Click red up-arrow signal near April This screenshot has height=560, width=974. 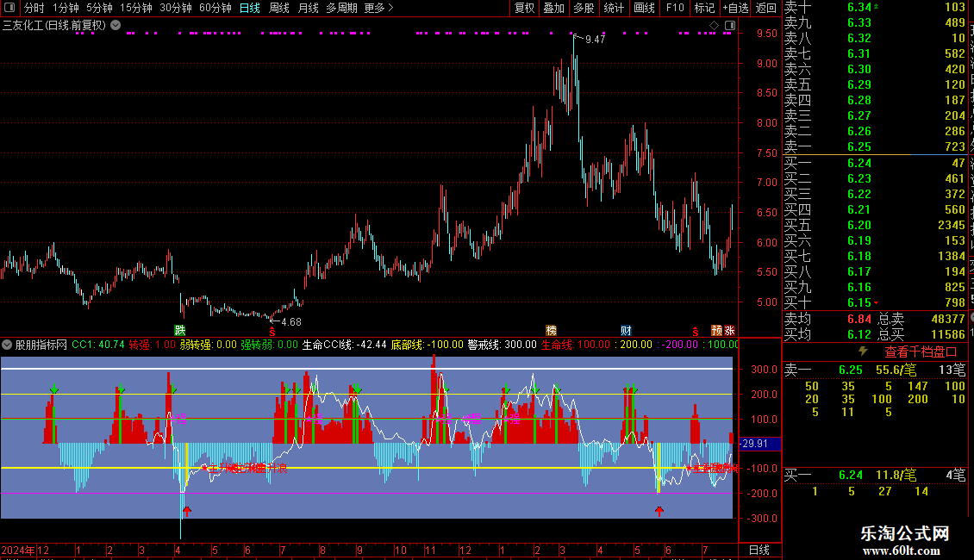point(187,511)
